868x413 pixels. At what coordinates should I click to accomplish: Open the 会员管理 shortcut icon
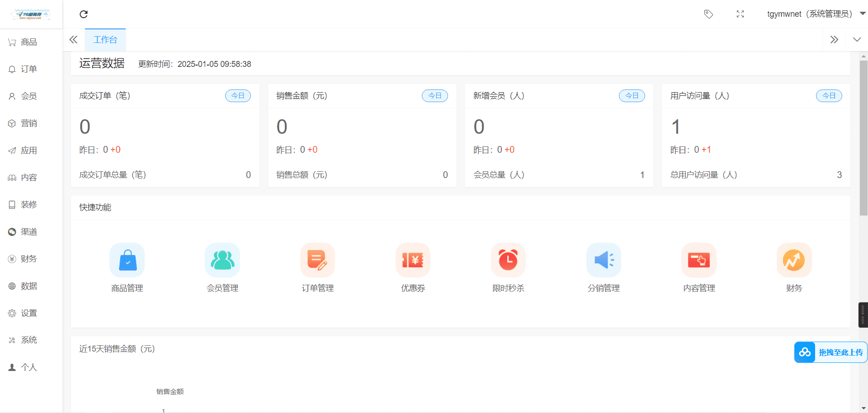pos(222,260)
